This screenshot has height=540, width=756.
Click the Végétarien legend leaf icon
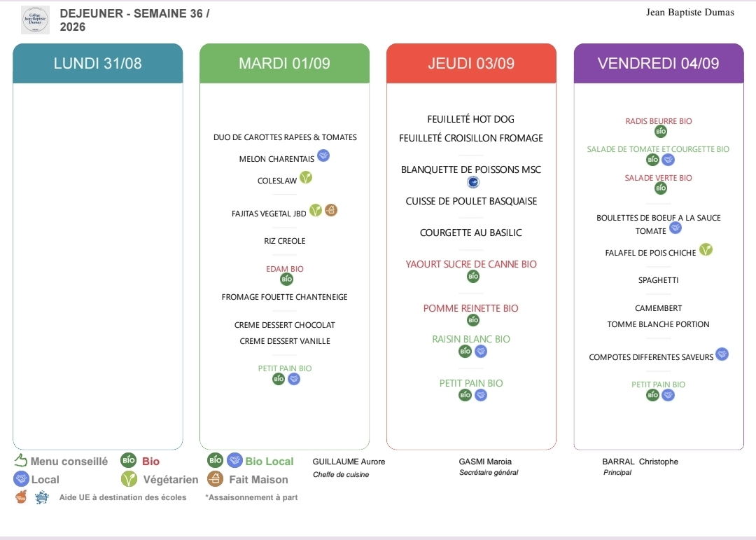(x=129, y=478)
